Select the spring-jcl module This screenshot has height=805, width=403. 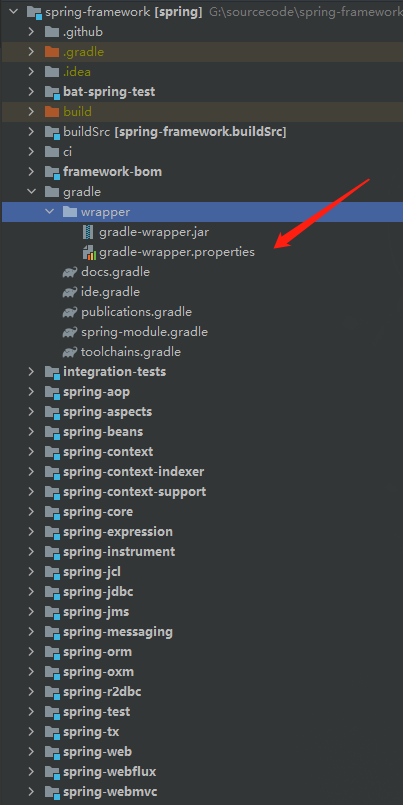92,572
